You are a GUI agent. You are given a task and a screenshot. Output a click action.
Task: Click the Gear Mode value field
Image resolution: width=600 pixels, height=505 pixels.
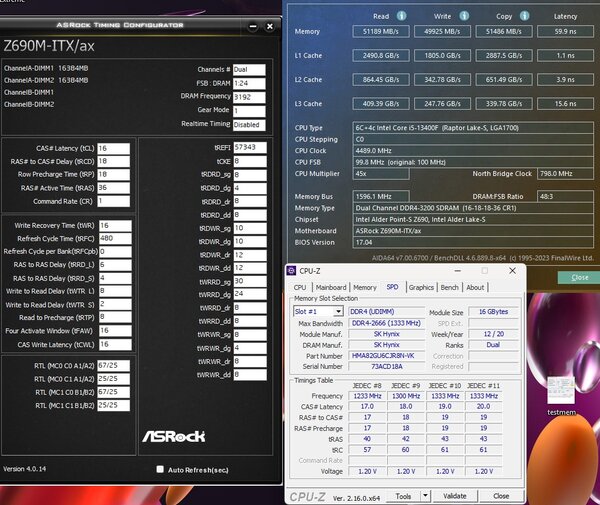249,111
